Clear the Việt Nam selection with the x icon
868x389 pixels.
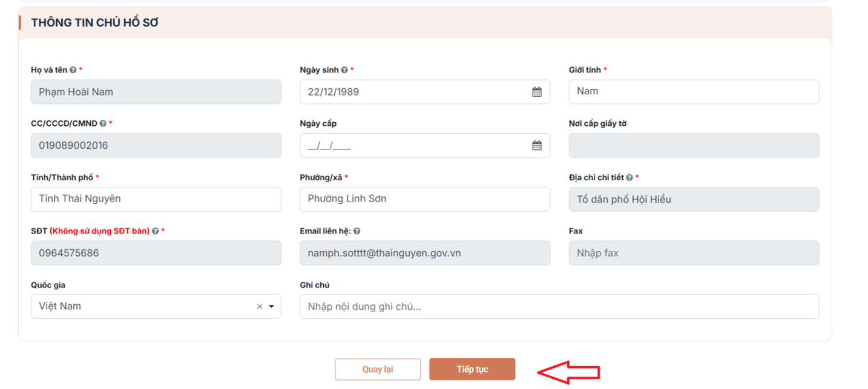[x=260, y=307]
